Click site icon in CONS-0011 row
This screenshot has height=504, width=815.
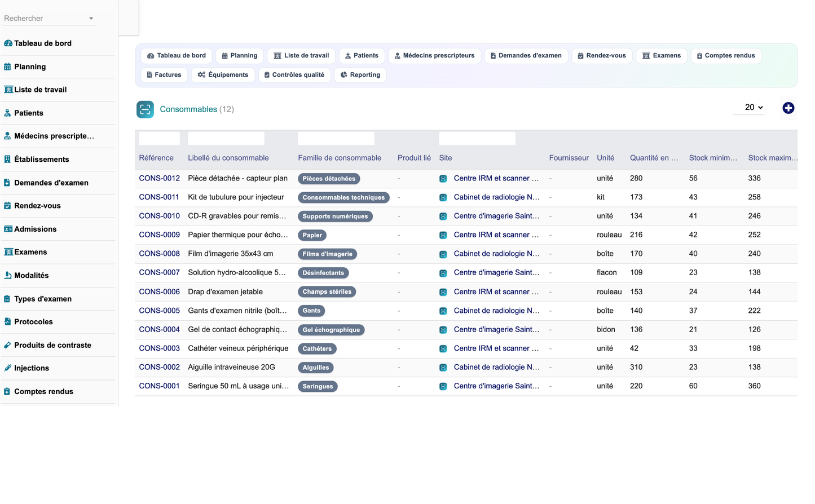443,197
